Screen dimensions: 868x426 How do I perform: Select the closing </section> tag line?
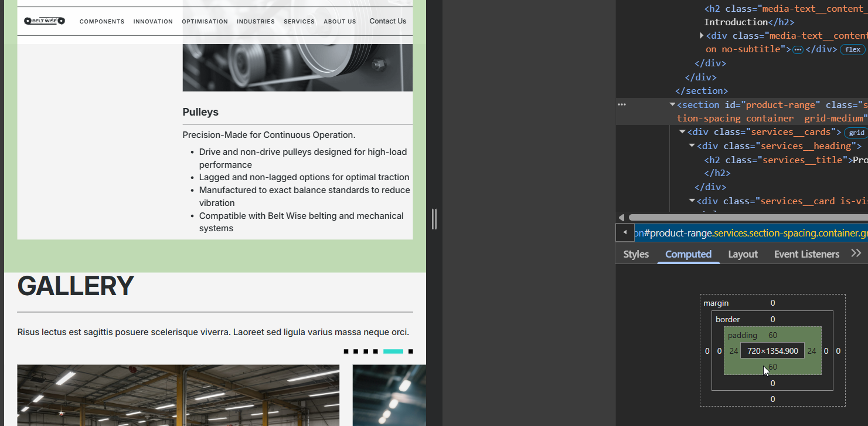point(702,91)
